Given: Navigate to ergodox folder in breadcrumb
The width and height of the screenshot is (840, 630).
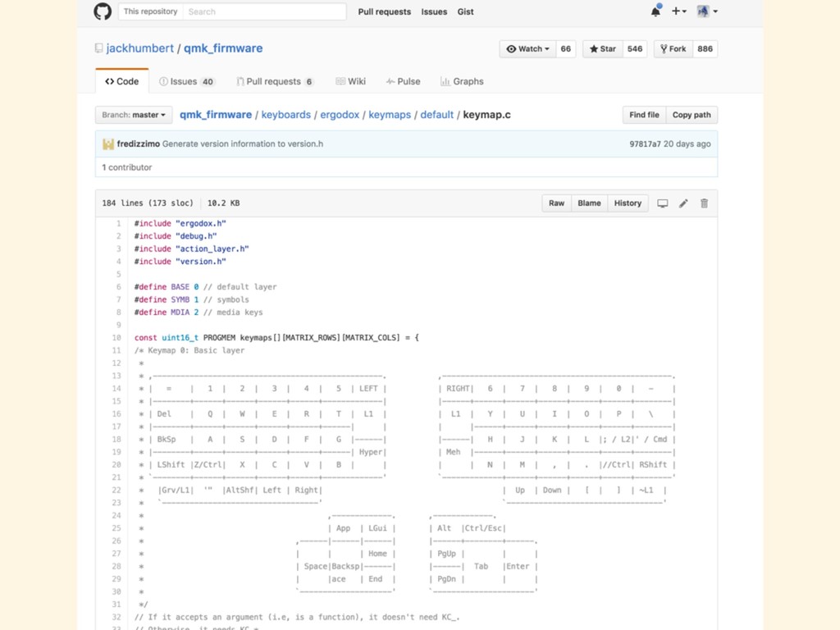Looking at the screenshot, I should [340, 115].
